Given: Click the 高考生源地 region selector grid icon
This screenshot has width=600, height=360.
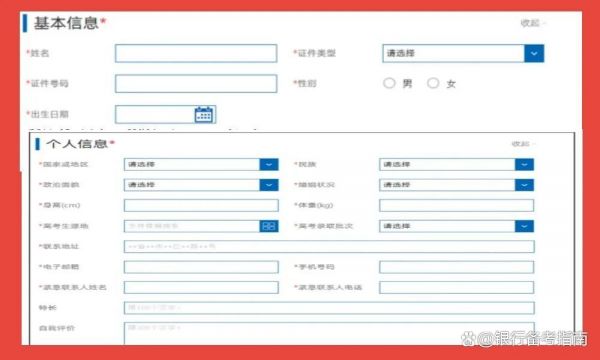Looking at the screenshot, I should click(269, 226).
